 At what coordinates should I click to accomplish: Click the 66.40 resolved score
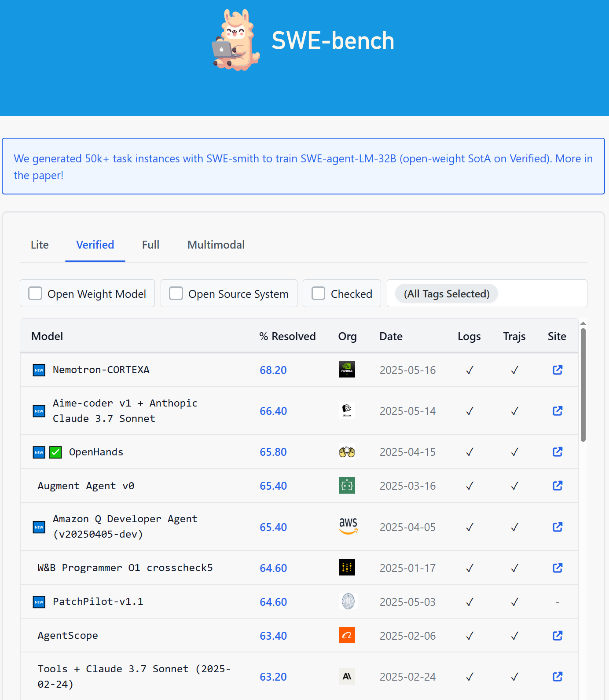[273, 411]
